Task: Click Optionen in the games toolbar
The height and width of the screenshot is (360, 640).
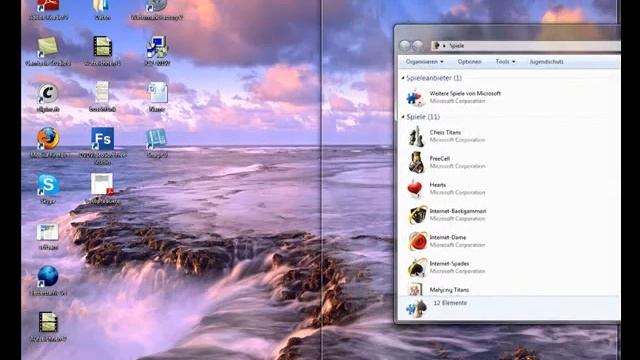Action: (x=469, y=62)
